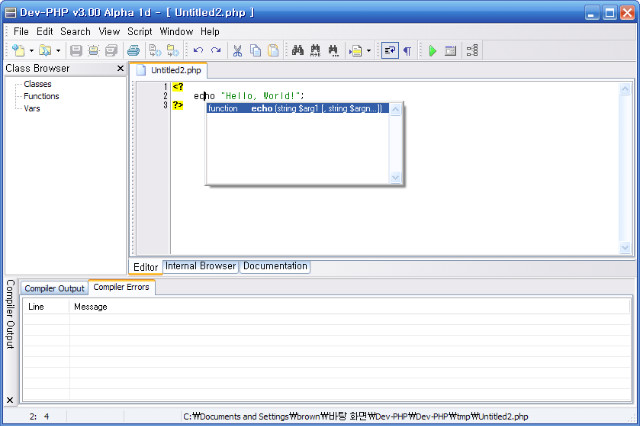This screenshot has width=640, height=426.
Task: Click the export folder icon beside Undo
Action: (x=173, y=51)
